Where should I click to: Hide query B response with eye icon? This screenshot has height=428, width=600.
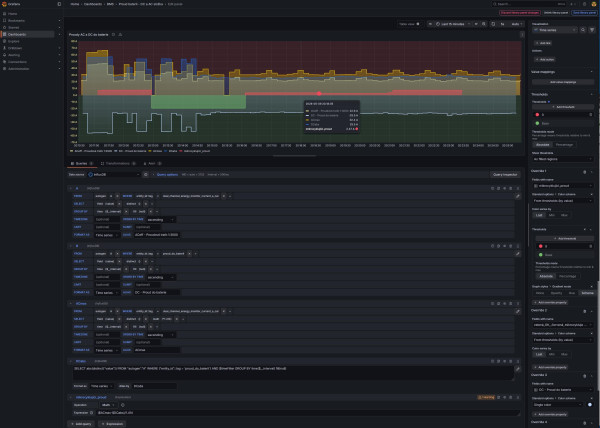point(505,246)
